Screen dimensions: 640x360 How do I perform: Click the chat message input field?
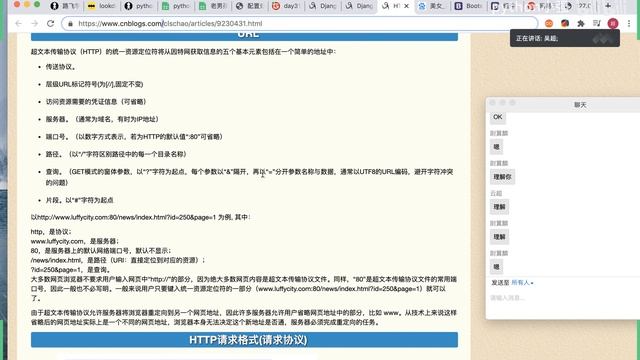click(563, 298)
